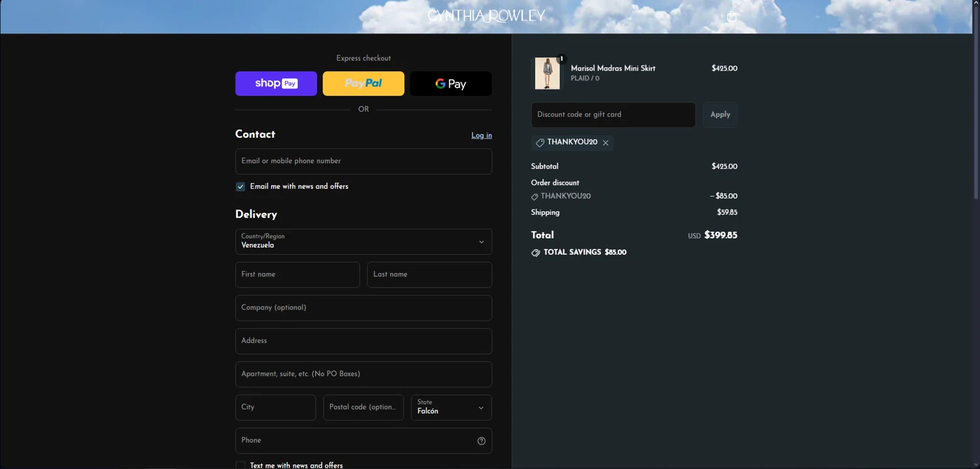Screen dimensions: 980x469
Task: Open the shopping bag icon in header
Action: point(732,17)
